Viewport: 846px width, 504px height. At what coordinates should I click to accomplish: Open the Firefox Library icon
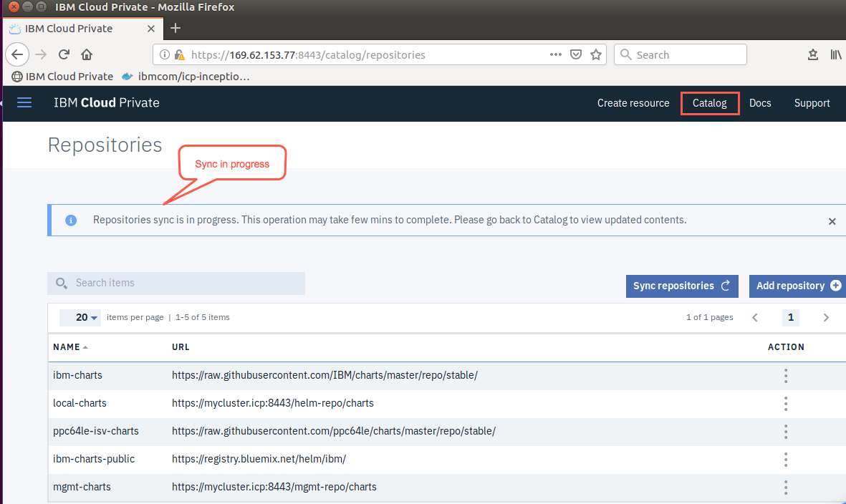point(836,54)
